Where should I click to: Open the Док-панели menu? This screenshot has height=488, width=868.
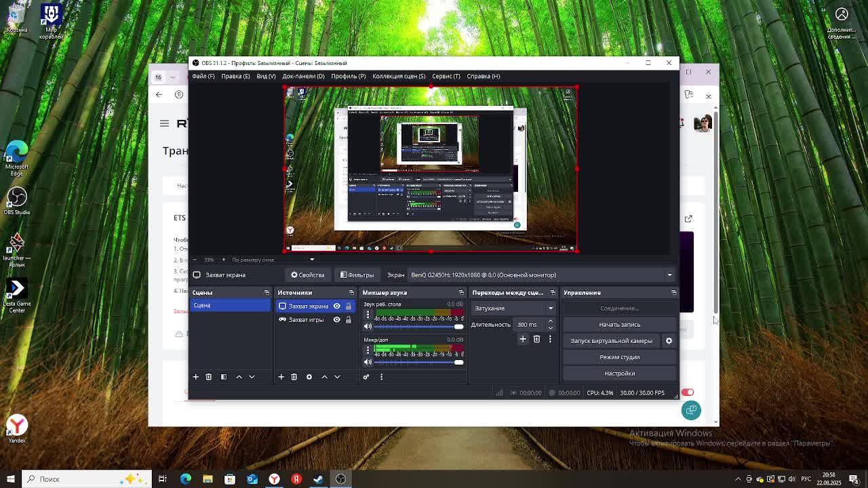tap(303, 76)
